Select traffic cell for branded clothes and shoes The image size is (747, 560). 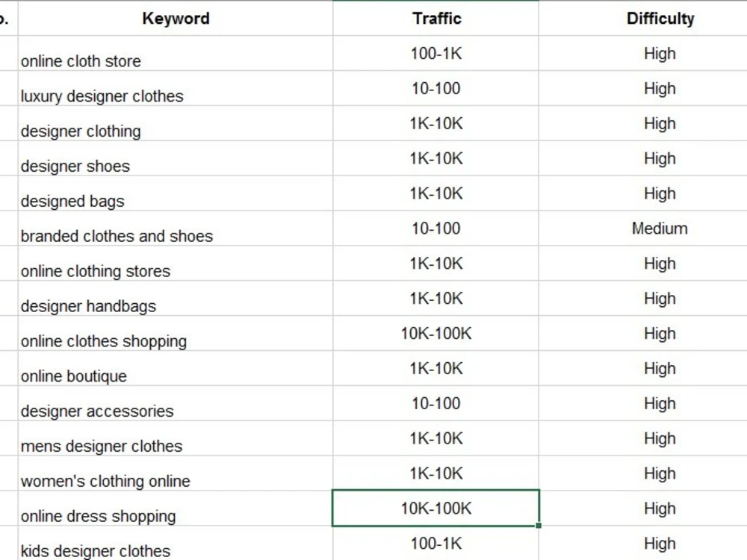436,228
